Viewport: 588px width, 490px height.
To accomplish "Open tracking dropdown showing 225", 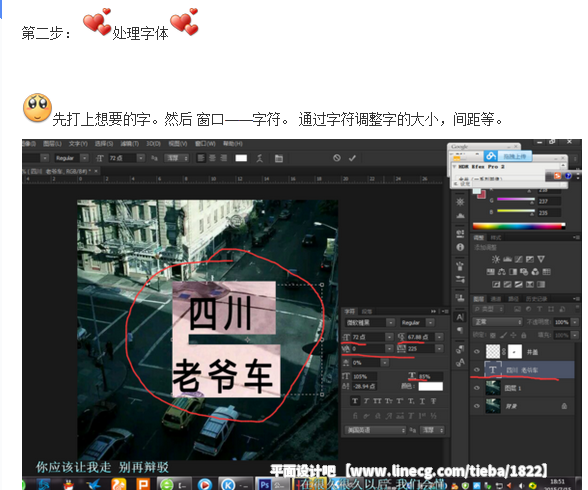I will [439, 349].
